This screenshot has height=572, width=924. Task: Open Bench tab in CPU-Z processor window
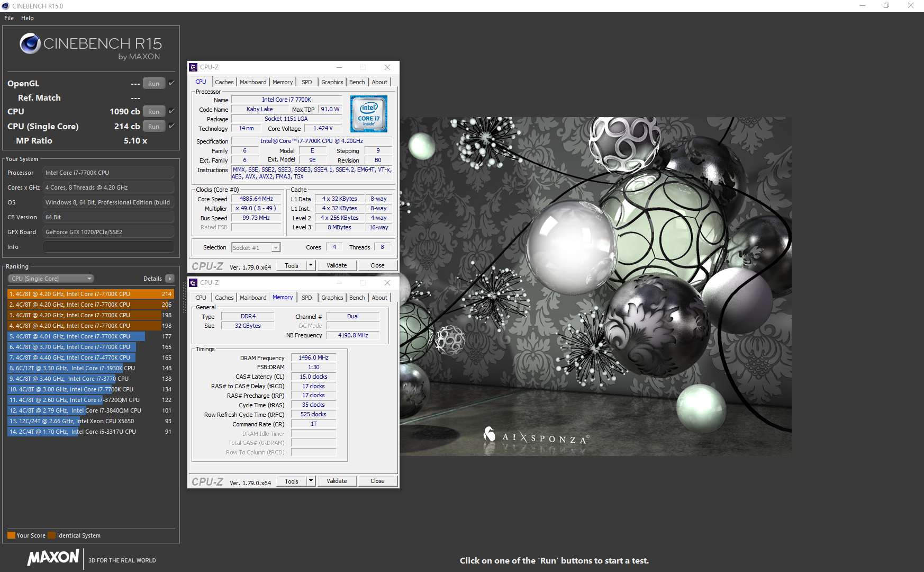pyautogui.click(x=357, y=82)
